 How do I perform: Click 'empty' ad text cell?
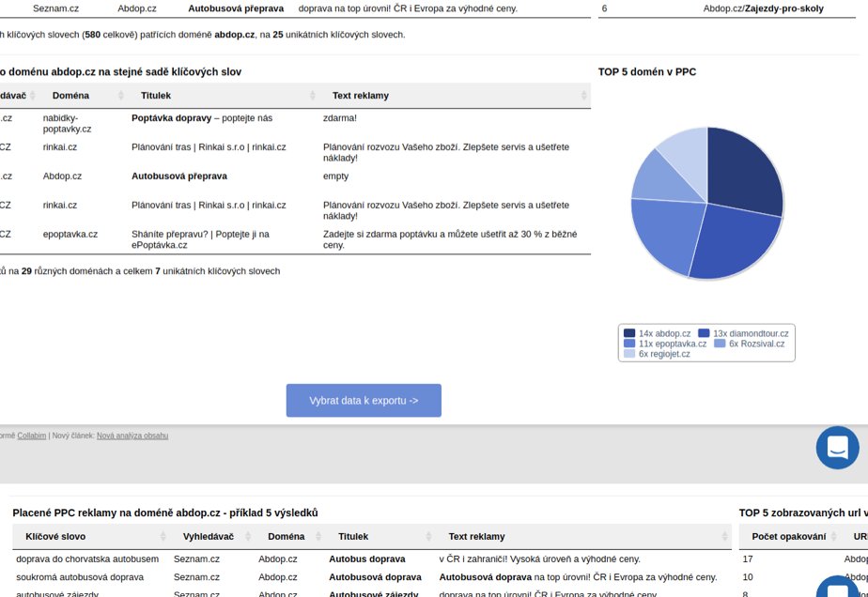click(x=336, y=176)
